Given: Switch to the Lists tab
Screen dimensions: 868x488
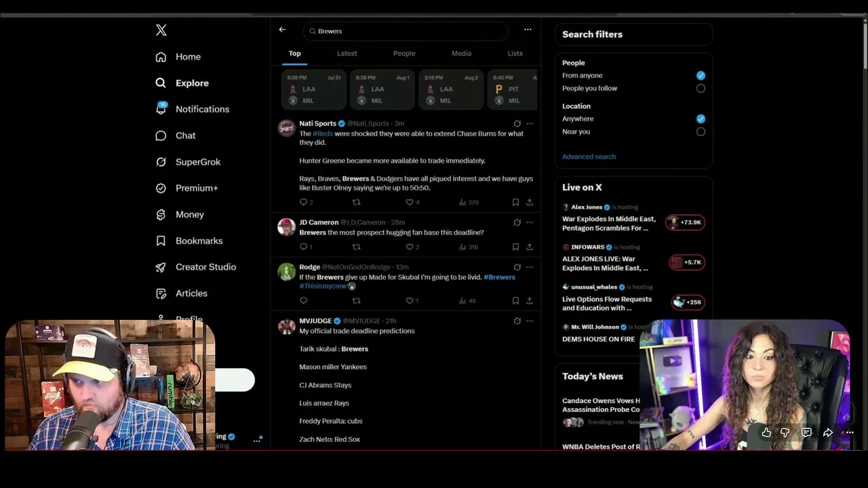Looking at the screenshot, I should 515,54.
